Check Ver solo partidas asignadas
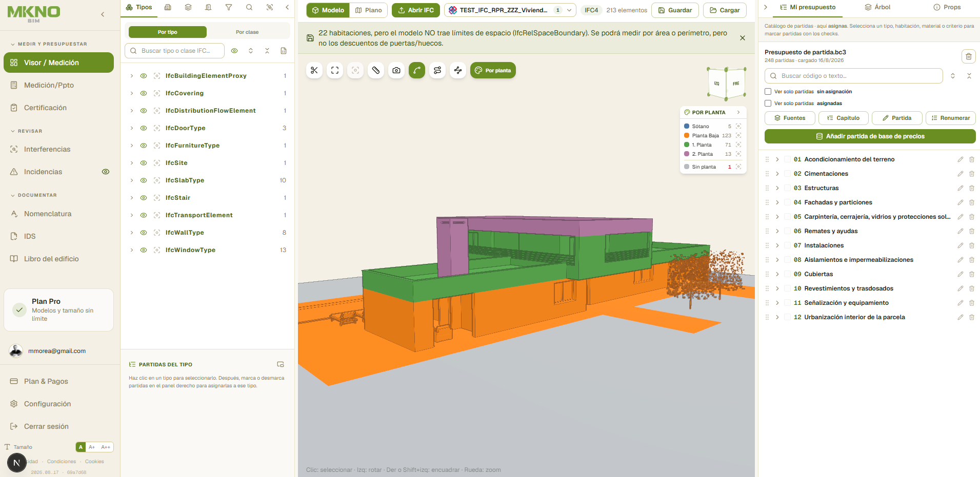 click(768, 103)
